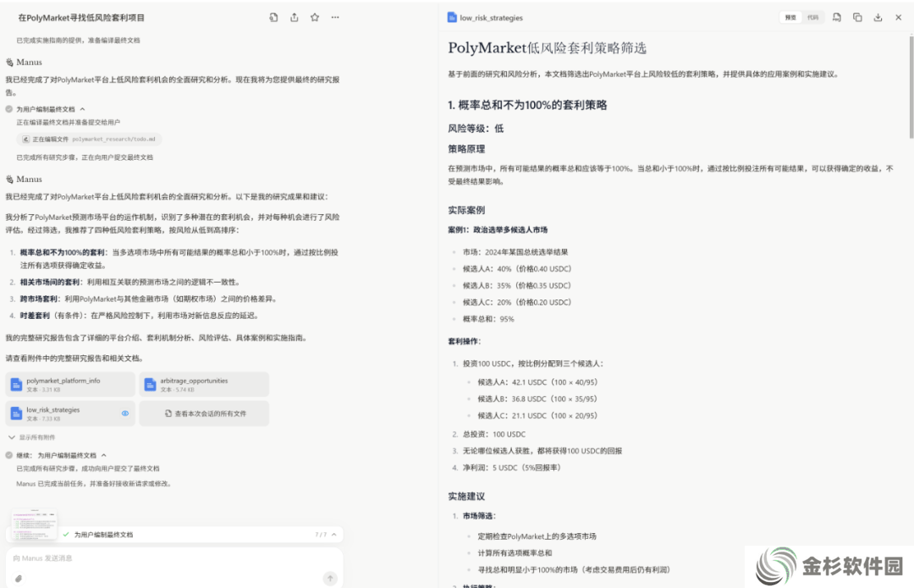Image resolution: width=914 pixels, height=588 pixels.
Task: Click the chat title 在PolyMarket寻找低风险套利项目
Action: click(x=81, y=18)
